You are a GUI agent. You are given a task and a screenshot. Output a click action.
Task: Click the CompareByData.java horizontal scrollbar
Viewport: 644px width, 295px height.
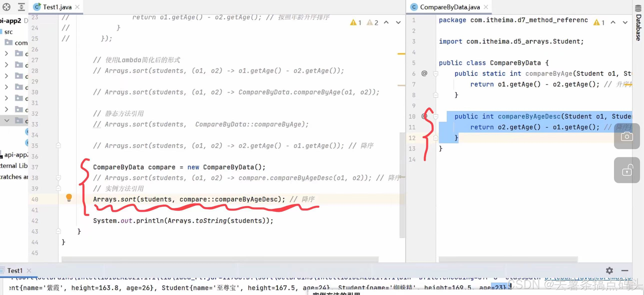[508, 259]
